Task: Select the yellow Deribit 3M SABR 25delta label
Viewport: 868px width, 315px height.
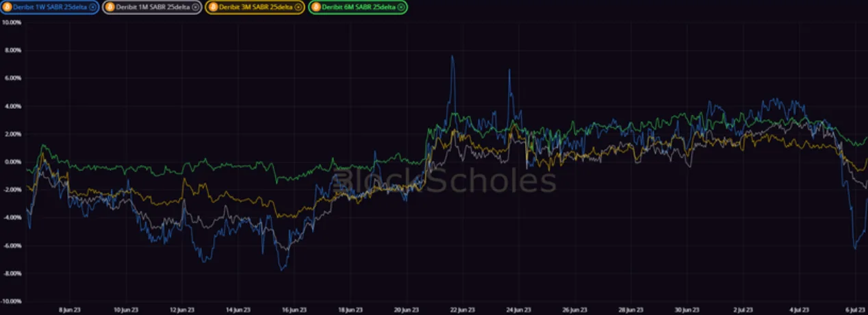Action: (256, 7)
